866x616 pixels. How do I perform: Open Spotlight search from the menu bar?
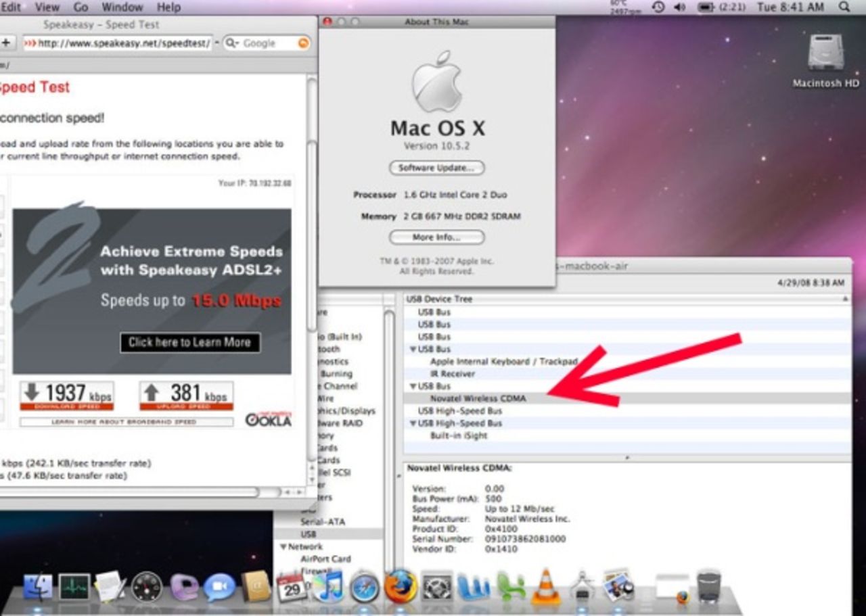844,7
